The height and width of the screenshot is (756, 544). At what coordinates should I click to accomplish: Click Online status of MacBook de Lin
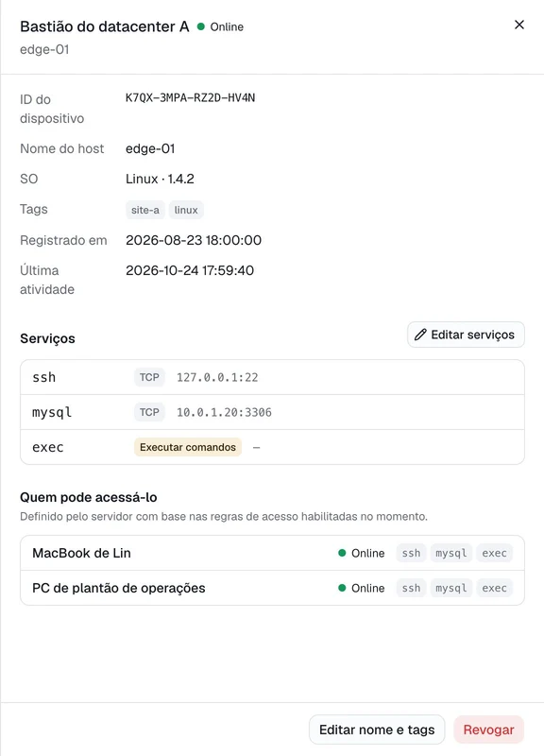point(362,553)
